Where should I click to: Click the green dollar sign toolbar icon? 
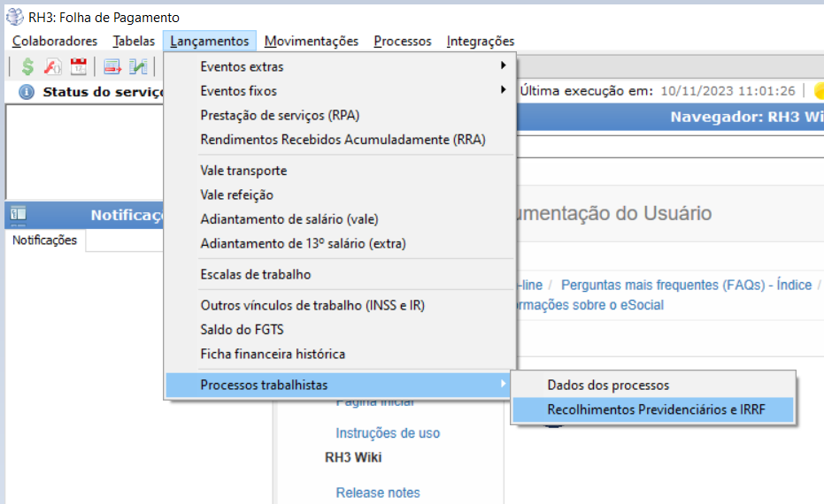[28, 66]
